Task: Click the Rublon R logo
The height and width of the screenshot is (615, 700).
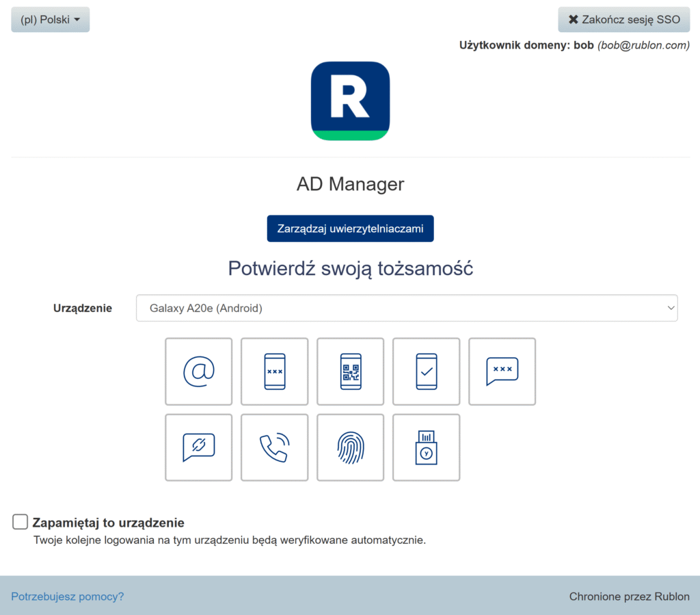Action: pos(350,101)
